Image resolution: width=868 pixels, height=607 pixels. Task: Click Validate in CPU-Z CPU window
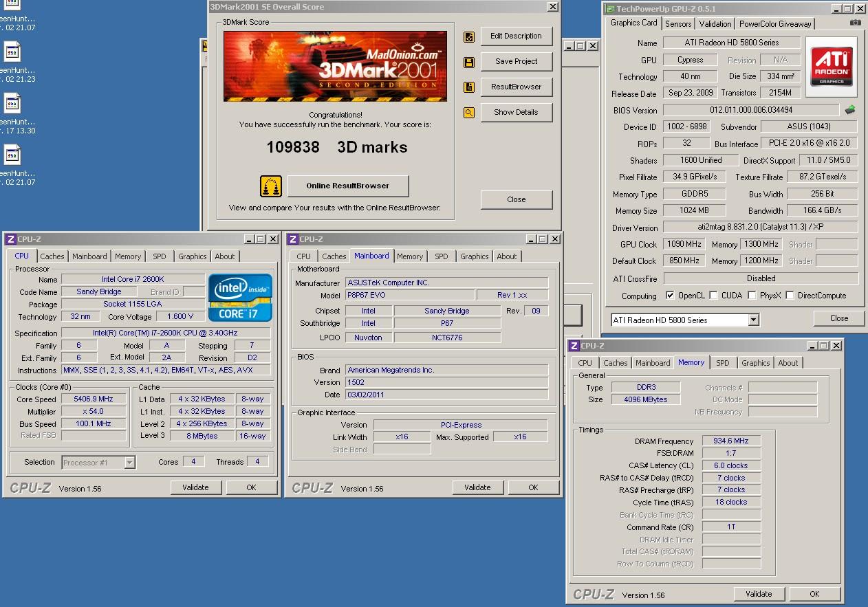(x=195, y=487)
